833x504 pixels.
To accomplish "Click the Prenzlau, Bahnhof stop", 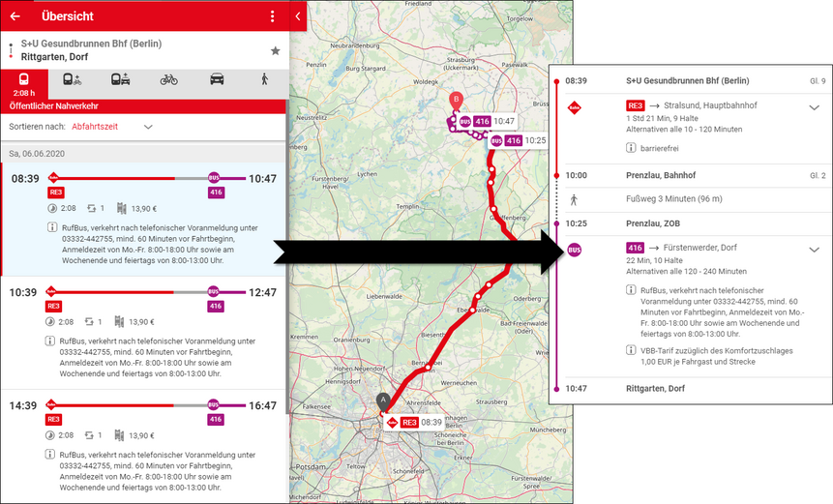I will tap(661, 175).
